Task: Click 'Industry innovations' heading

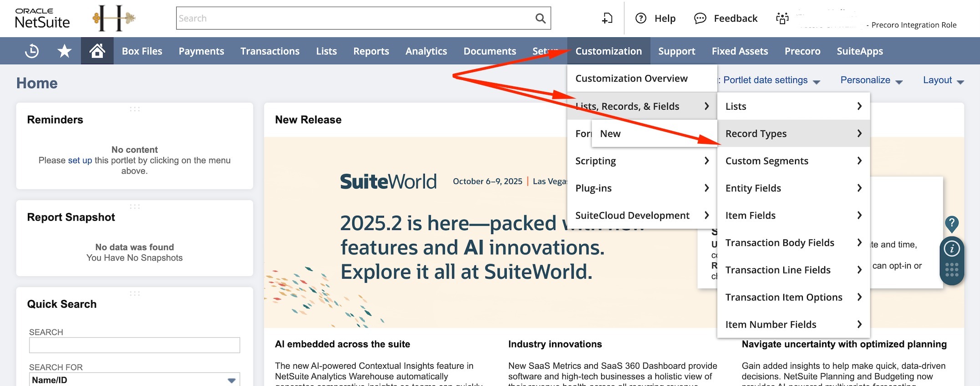Action: 555,344
